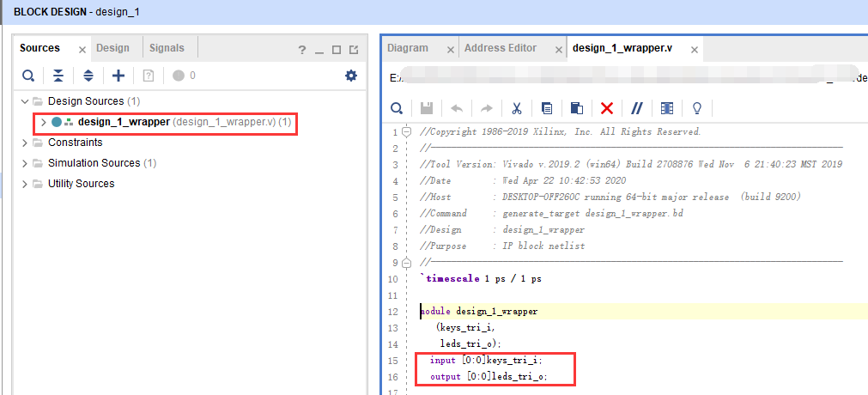
Task: Expand all items in the Sources tree
Action: click(x=88, y=76)
